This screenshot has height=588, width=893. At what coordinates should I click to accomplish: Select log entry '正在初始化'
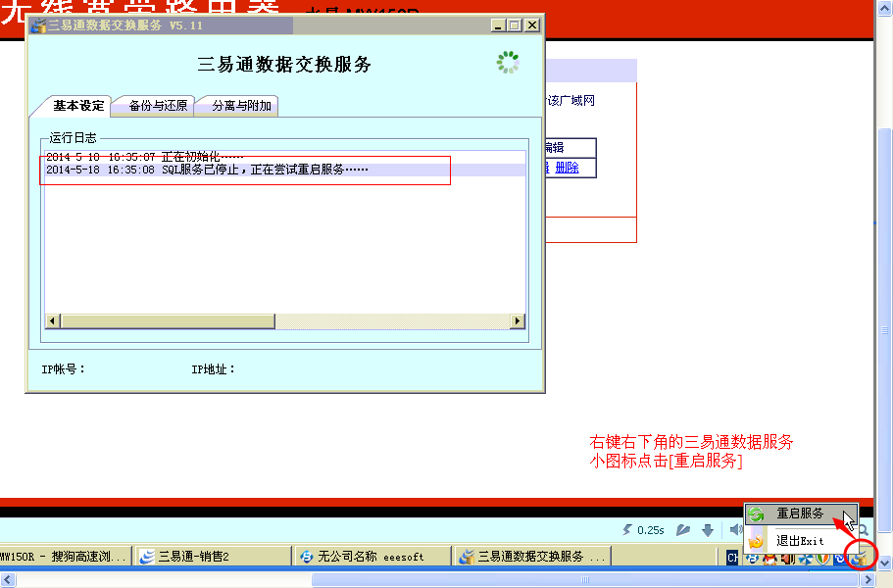284,157
